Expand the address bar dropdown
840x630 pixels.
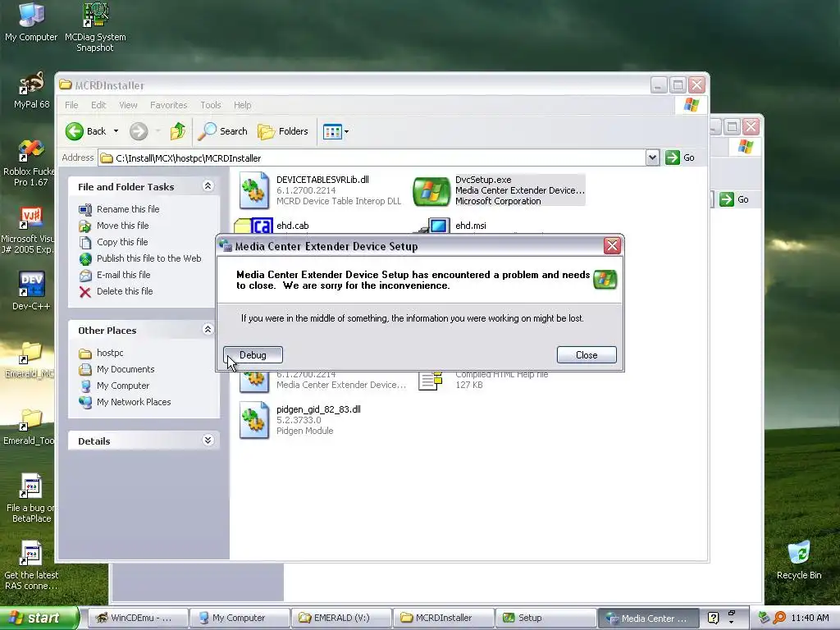(x=652, y=157)
